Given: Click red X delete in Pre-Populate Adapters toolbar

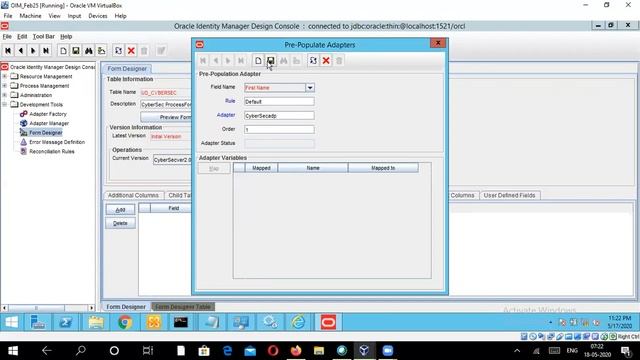Looking at the screenshot, I should [x=326, y=61].
